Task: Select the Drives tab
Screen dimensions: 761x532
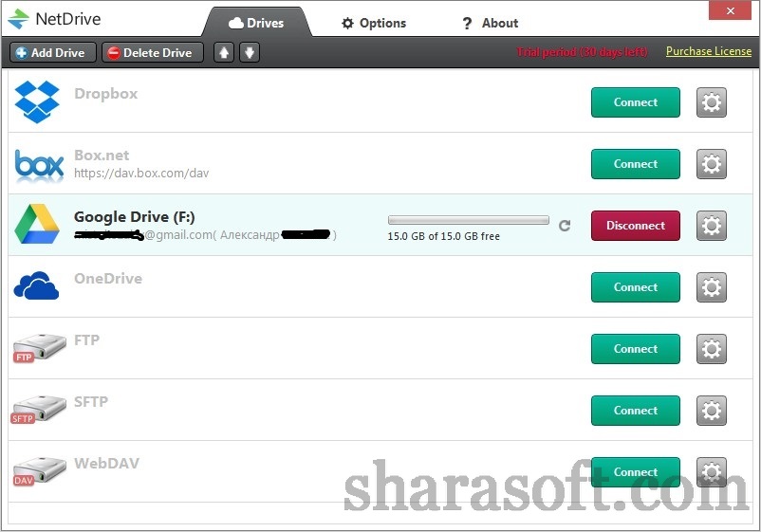Action: click(x=256, y=23)
